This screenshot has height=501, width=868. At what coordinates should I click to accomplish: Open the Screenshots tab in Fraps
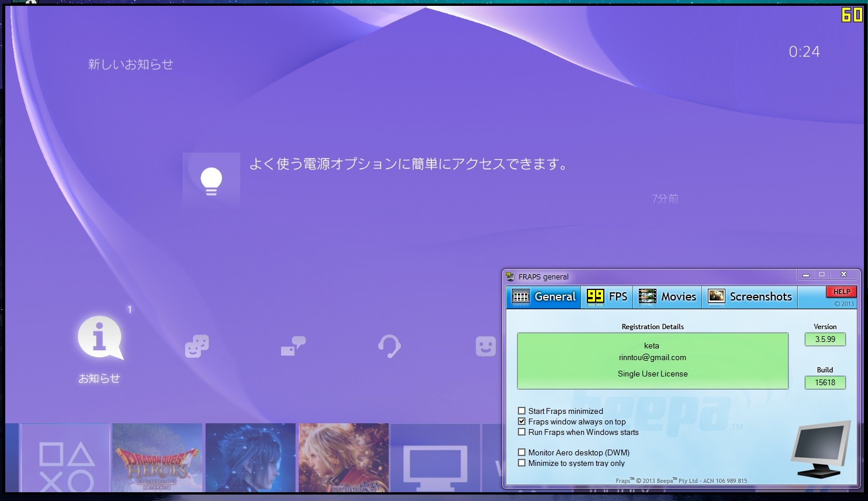point(750,297)
